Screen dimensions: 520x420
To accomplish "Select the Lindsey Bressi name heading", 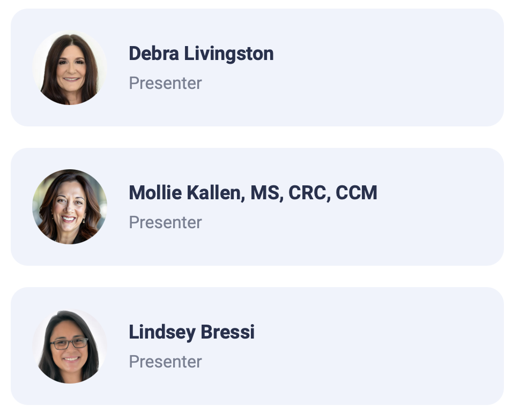I will (x=192, y=332).
